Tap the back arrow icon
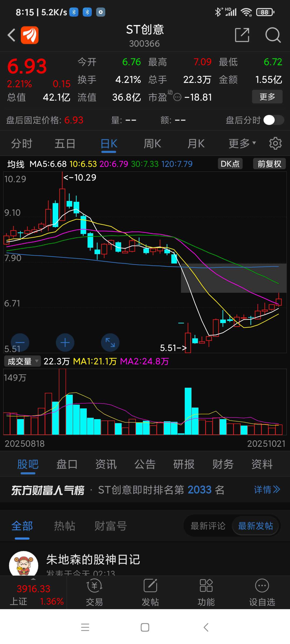The height and width of the screenshot is (644, 290). coord(11,35)
